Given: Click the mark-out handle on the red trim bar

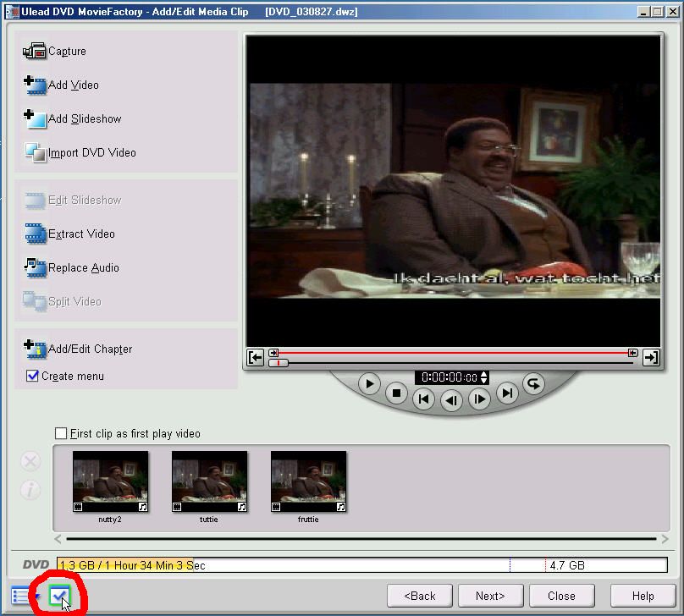Looking at the screenshot, I should point(632,353).
